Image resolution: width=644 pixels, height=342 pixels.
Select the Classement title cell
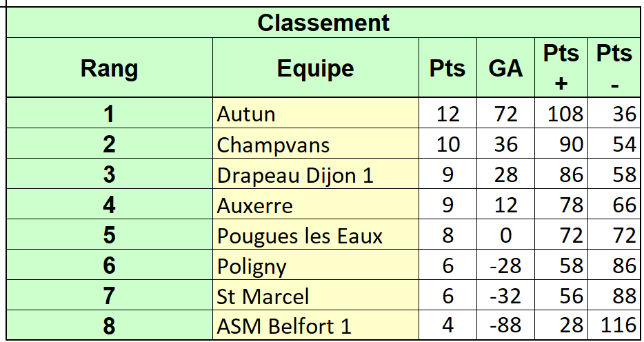tap(323, 23)
